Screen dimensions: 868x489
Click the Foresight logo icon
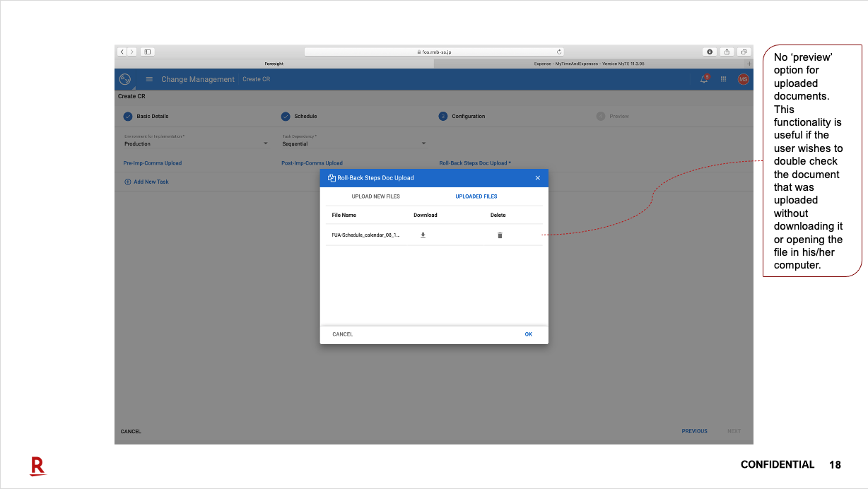coord(125,79)
